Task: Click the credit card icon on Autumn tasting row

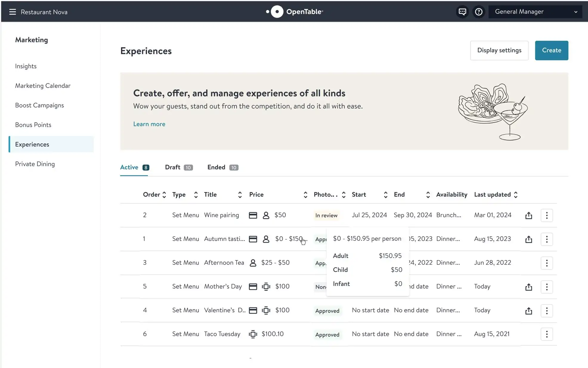Action: coord(253,239)
